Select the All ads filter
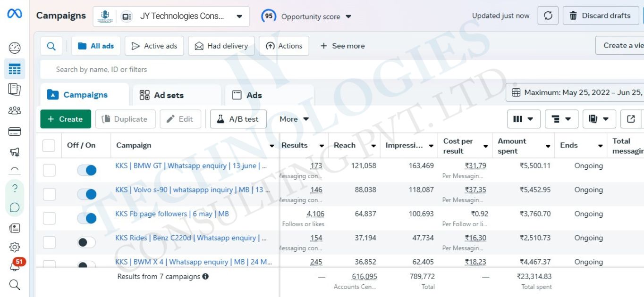 [x=96, y=46]
